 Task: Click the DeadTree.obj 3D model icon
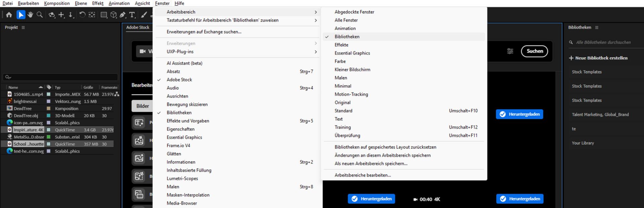pos(10,116)
